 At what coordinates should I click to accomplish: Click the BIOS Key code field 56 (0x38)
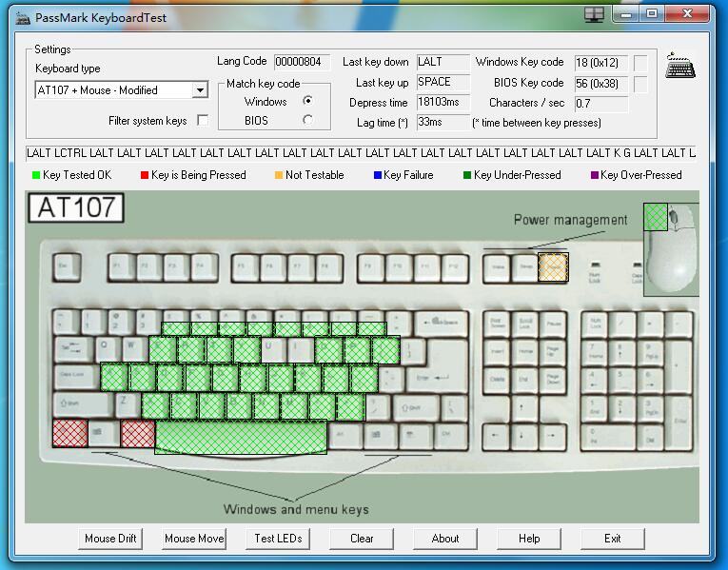click(x=601, y=83)
